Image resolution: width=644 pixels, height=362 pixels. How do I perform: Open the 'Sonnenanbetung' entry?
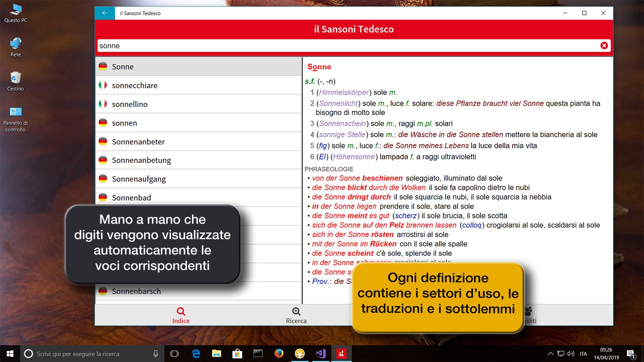click(x=198, y=160)
